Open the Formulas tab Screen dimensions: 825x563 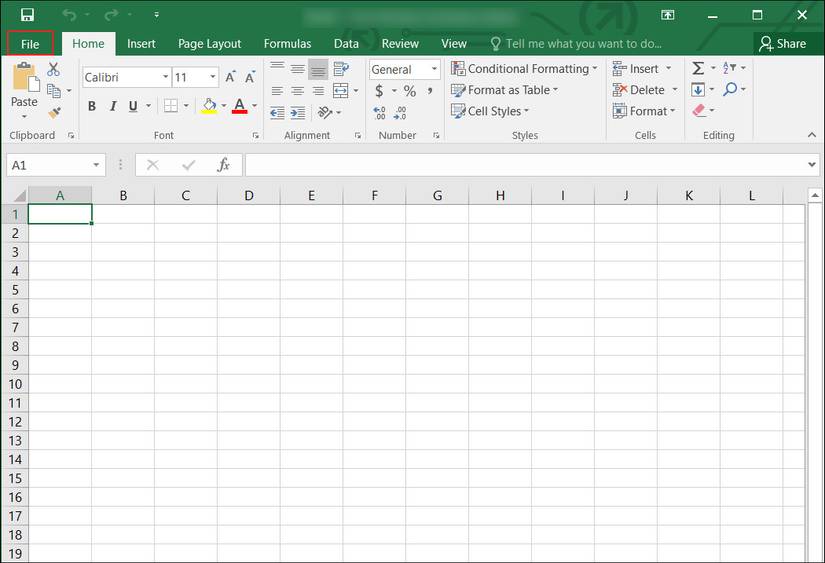287,44
